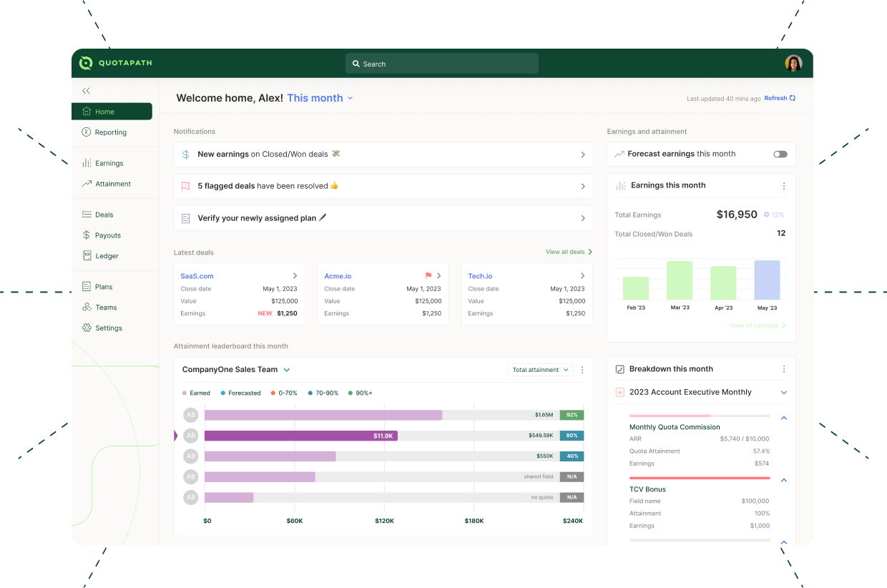Click the AB avatar on the $11.9K row
Screen dimensions: 887x588
point(191,436)
